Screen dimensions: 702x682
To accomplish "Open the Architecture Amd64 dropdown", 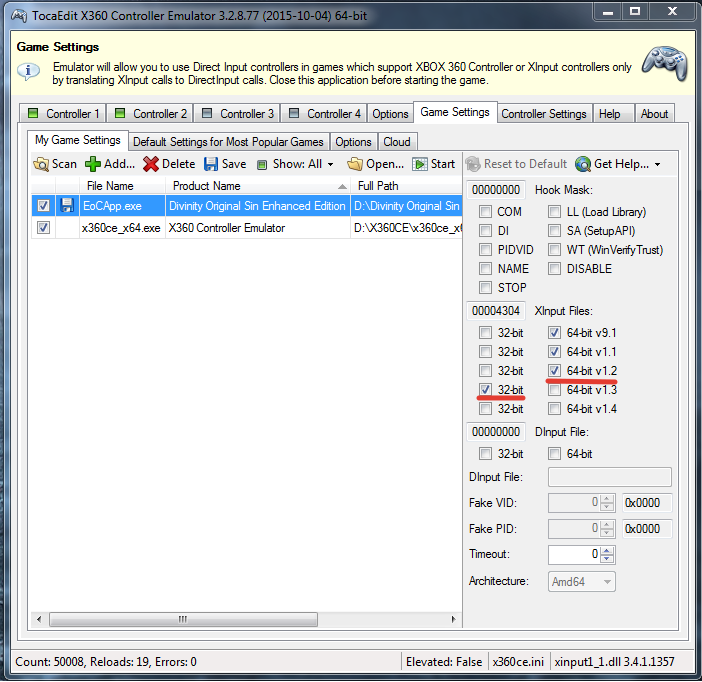I will (582, 582).
